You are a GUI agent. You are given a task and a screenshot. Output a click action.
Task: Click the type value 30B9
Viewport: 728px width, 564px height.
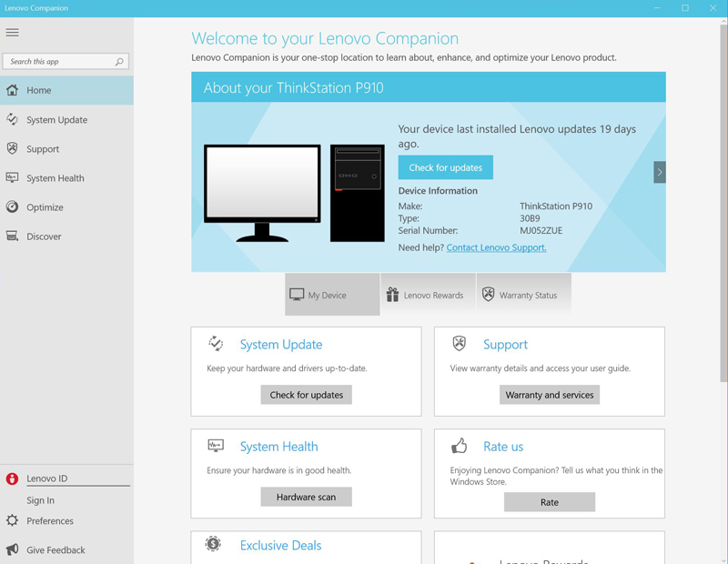pos(530,218)
